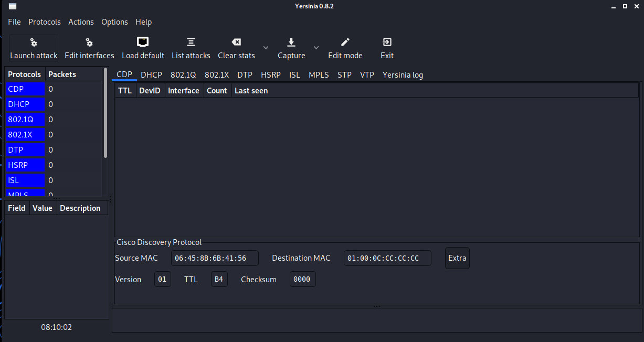Screen dimensions: 644x342
Task: Open the Protocols menu
Action: (x=45, y=22)
